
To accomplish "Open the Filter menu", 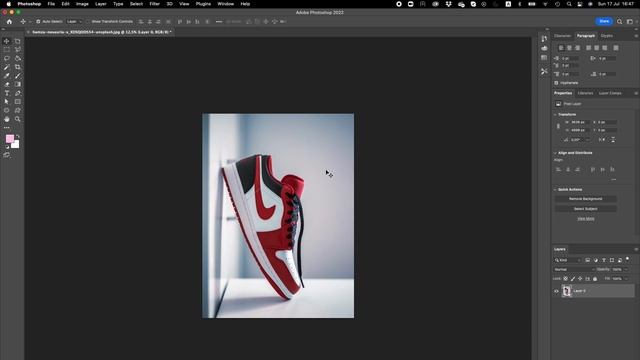I will (x=154, y=4).
